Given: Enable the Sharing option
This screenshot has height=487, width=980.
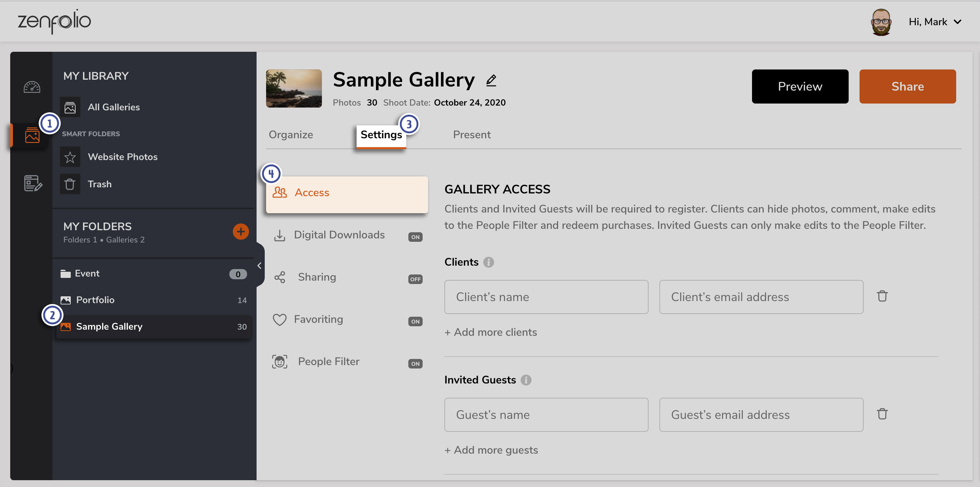Looking at the screenshot, I should tap(415, 279).
